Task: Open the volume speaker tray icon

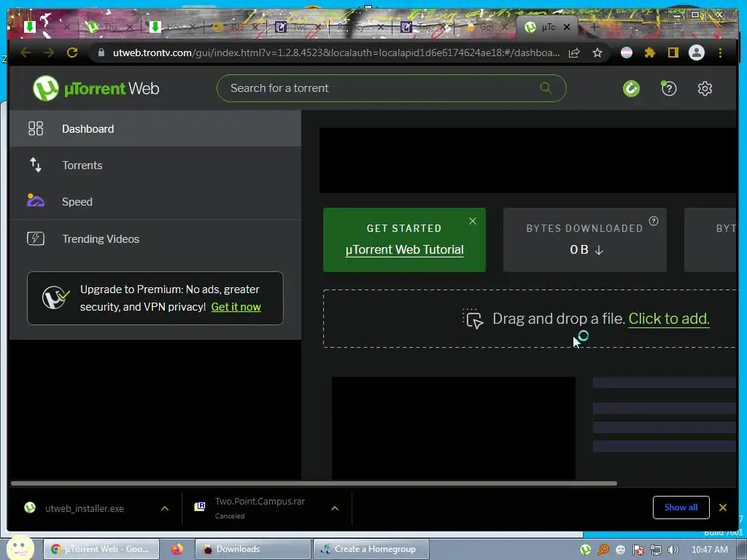Action: tap(673, 550)
